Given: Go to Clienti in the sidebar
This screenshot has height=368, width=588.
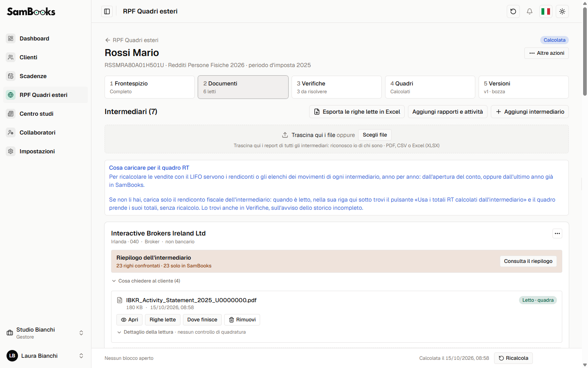Looking at the screenshot, I should click(45, 57).
